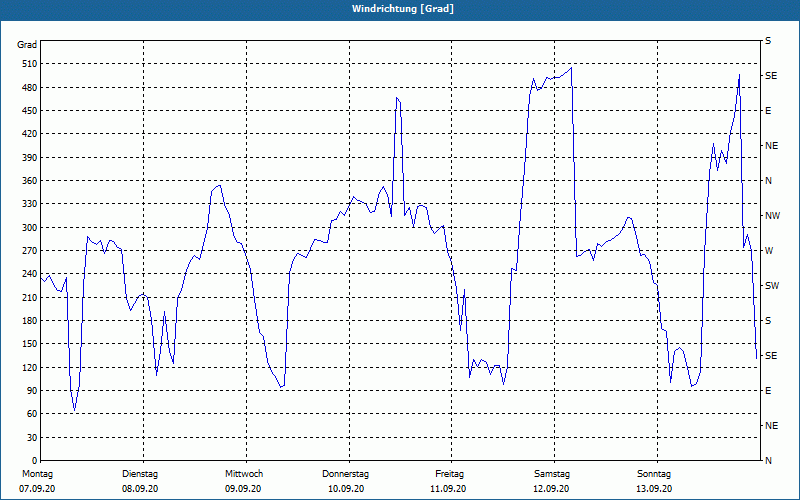
Task: Click the 300 value on left axis
Action: (30, 228)
